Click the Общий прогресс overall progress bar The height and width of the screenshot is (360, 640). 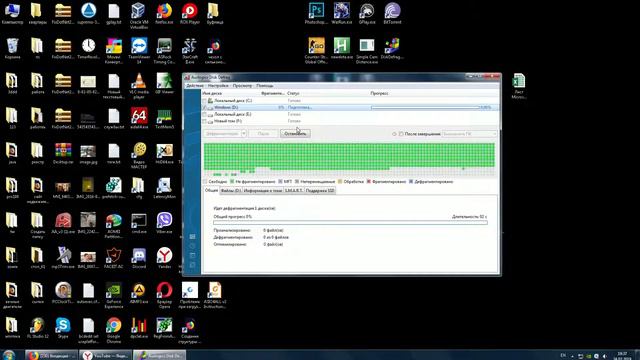[350, 223]
